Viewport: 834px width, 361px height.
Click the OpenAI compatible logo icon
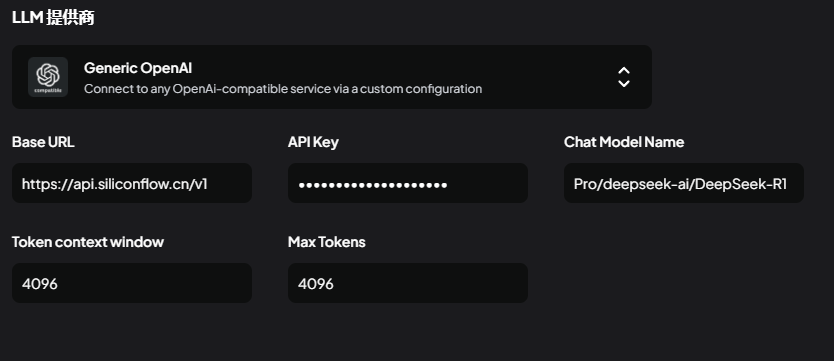pos(48,77)
